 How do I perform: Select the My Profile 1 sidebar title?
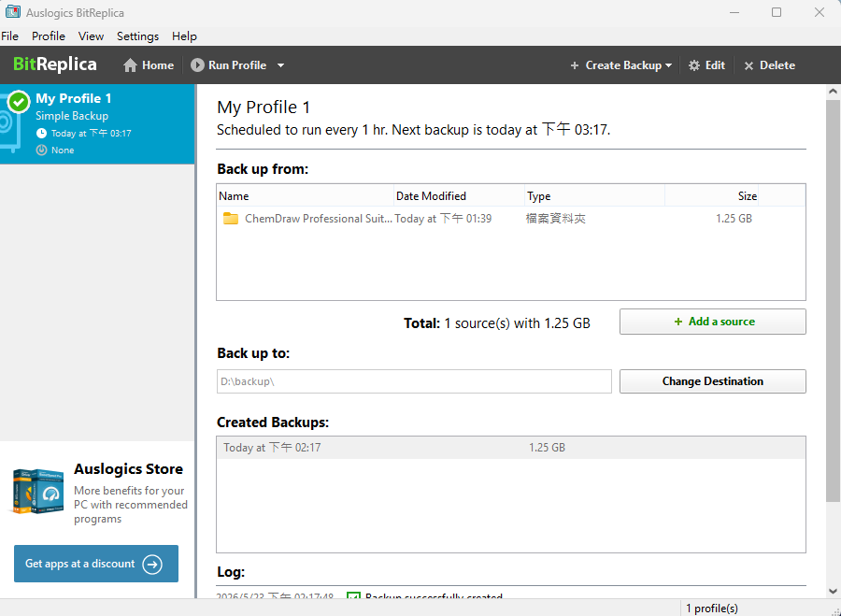[74, 98]
